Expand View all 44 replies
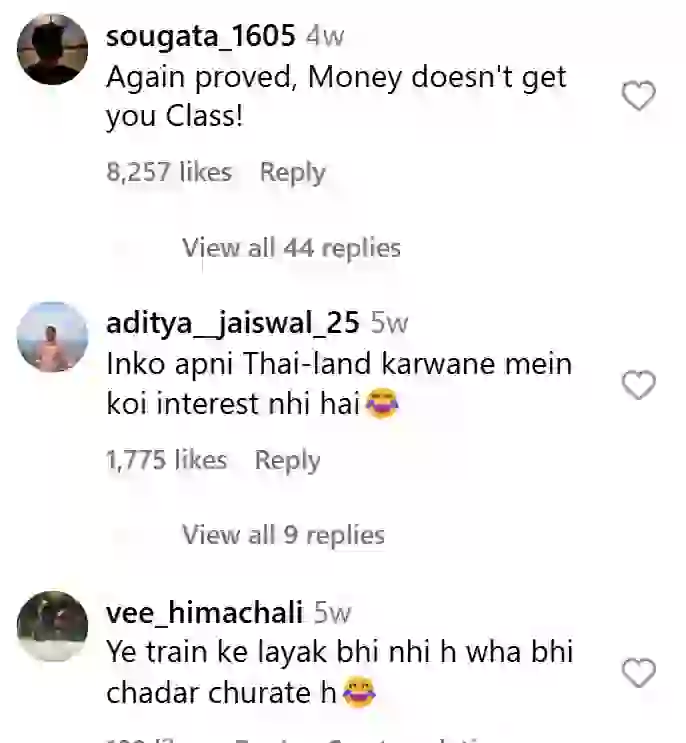The height and width of the screenshot is (743, 686). click(x=291, y=248)
